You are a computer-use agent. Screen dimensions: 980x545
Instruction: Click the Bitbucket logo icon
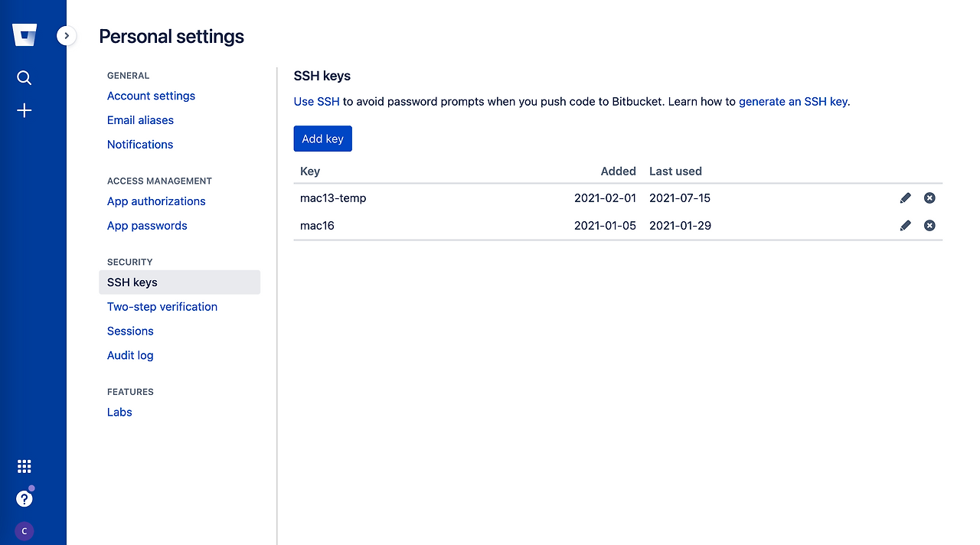tap(24, 35)
